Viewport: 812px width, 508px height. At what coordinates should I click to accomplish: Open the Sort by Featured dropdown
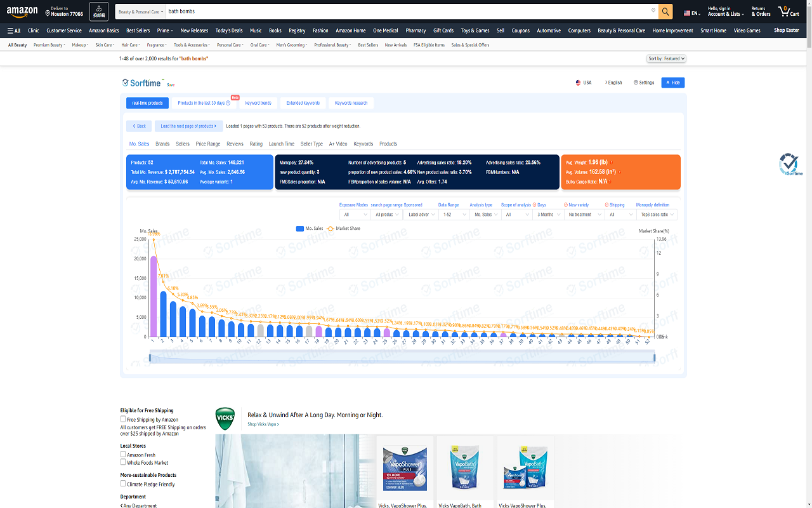[x=666, y=58]
